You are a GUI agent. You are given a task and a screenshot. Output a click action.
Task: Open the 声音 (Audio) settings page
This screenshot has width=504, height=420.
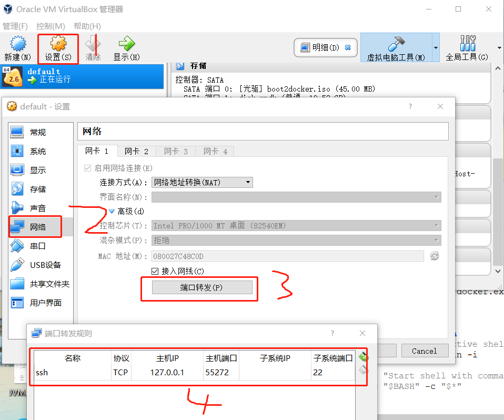point(37,208)
